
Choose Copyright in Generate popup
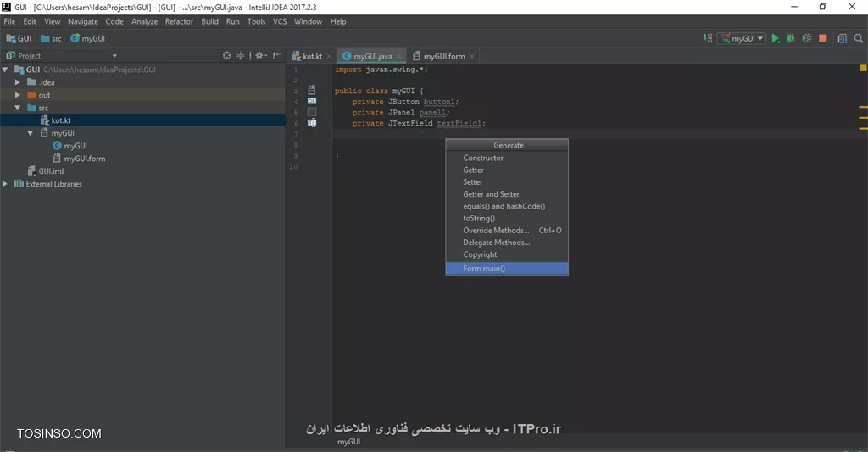coord(507,254)
